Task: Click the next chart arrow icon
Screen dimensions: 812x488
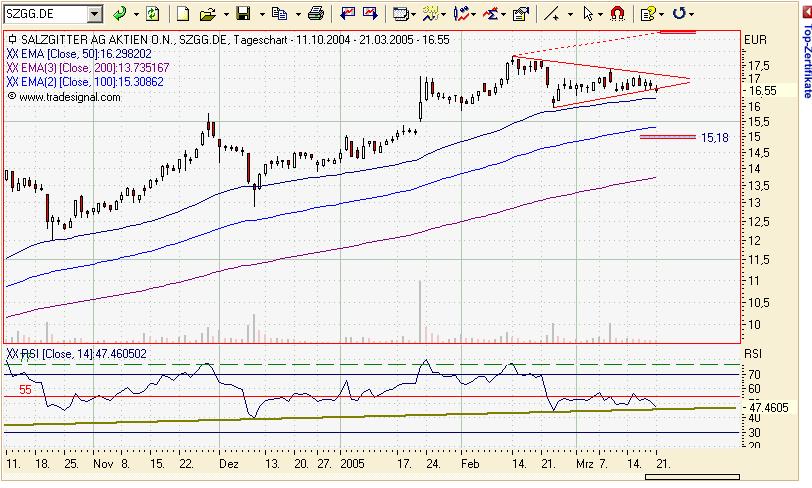Action: pyautogui.click(x=370, y=13)
